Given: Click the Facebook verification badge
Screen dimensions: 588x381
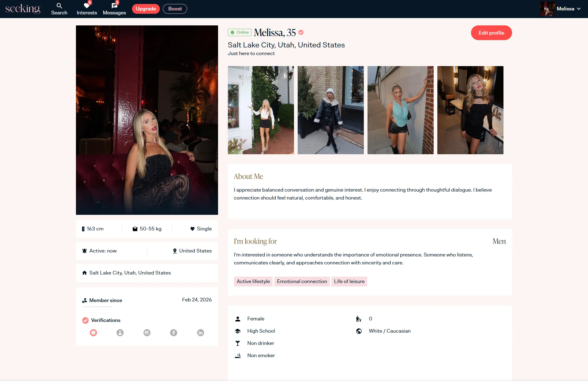Looking at the screenshot, I should click(x=174, y=333).
